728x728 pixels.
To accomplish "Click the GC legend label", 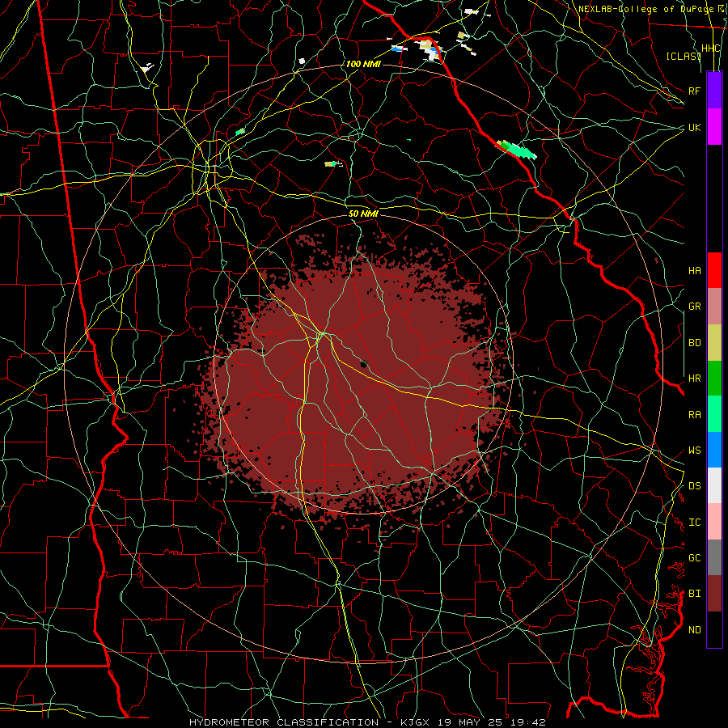I will pyautogui.click(x=695, y=558).
